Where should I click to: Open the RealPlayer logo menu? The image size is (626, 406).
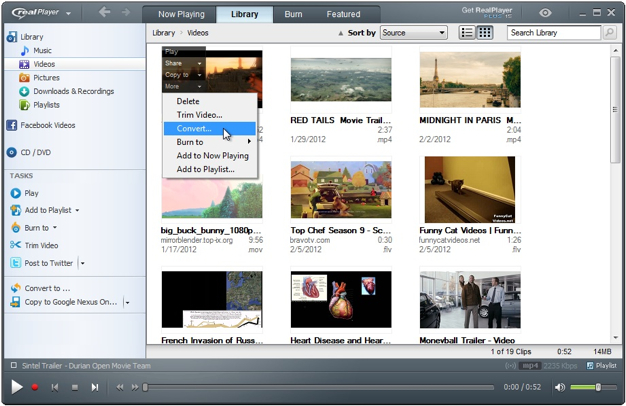(x=41, y=13)
